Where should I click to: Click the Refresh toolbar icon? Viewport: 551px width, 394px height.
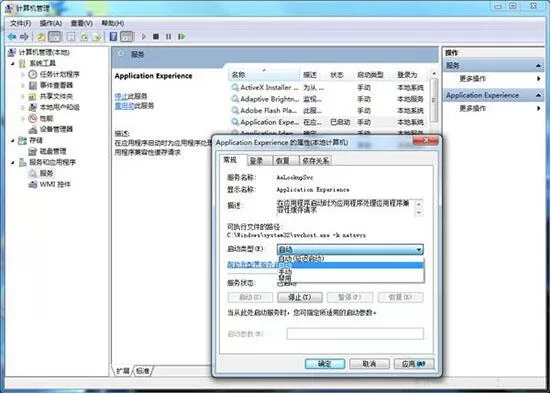pyautogui.click(x=84, y=37)
